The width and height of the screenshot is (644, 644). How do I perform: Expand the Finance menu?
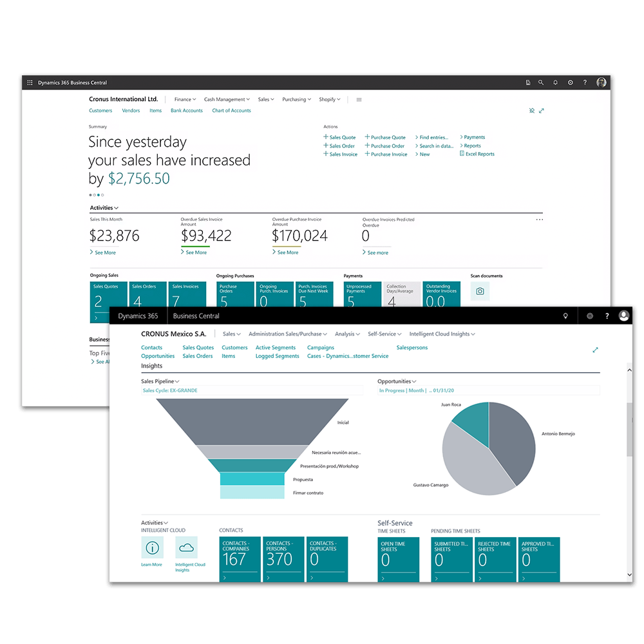[185, 99]
